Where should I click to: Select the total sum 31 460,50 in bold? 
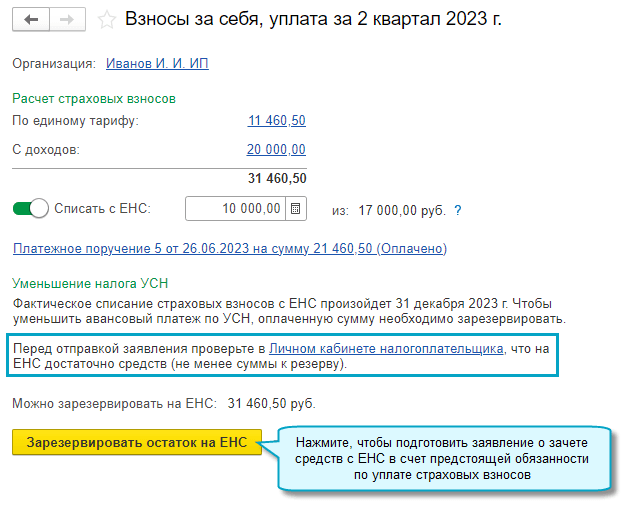[276, 179]
